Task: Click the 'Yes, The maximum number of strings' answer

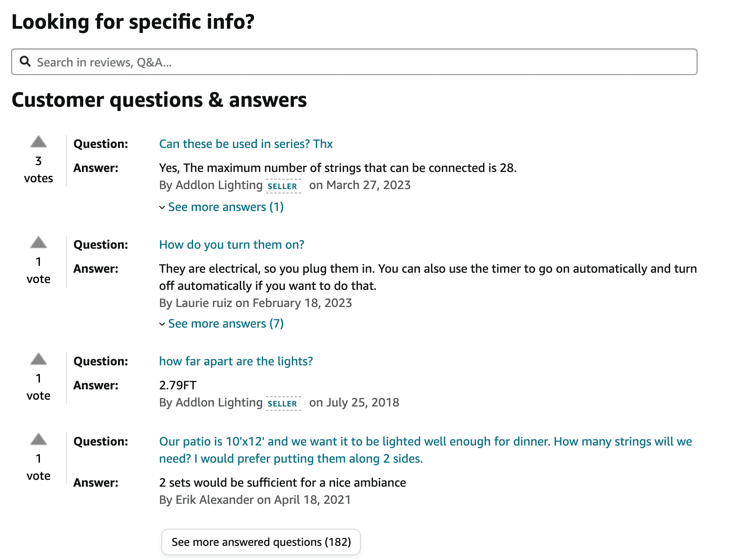Action: point(338,168)
